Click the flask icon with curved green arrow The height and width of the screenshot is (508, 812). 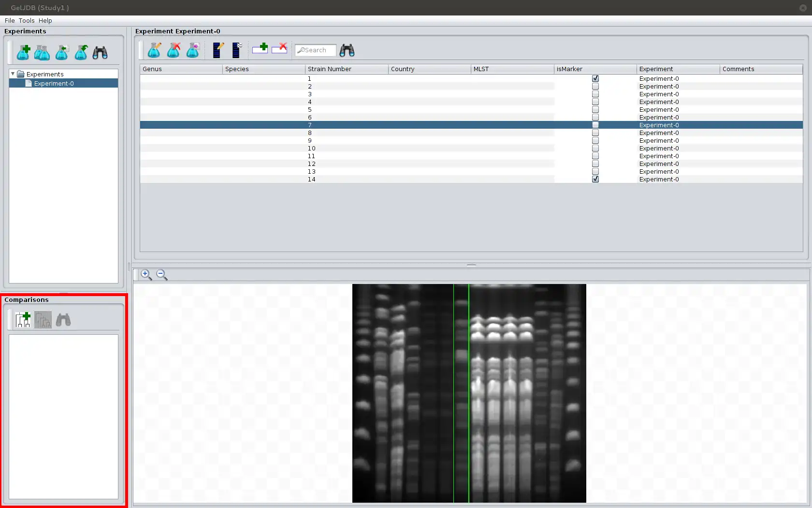(x=81, y=52)
